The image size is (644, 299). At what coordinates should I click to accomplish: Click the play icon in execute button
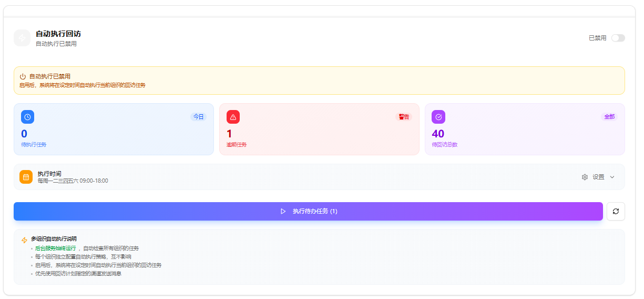(283, 211)
